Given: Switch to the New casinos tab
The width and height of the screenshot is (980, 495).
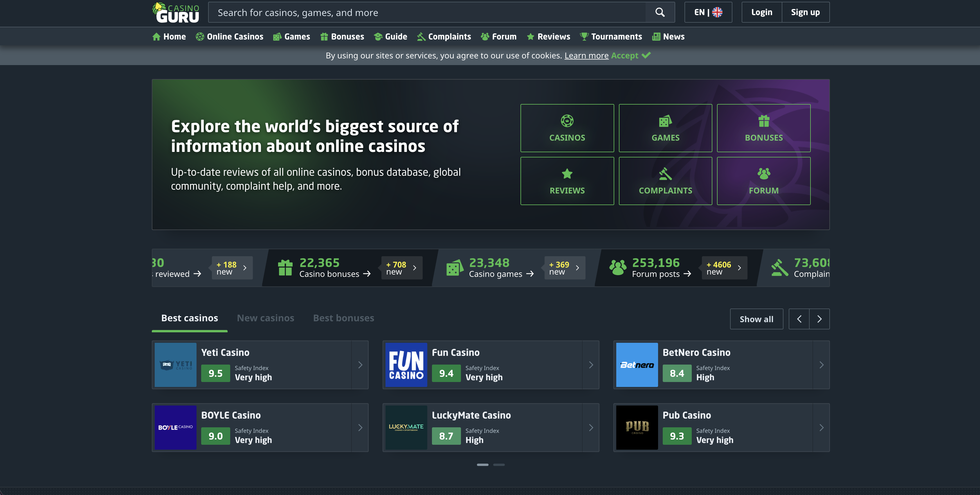Looking at the screenshot, I should (266, 318).
